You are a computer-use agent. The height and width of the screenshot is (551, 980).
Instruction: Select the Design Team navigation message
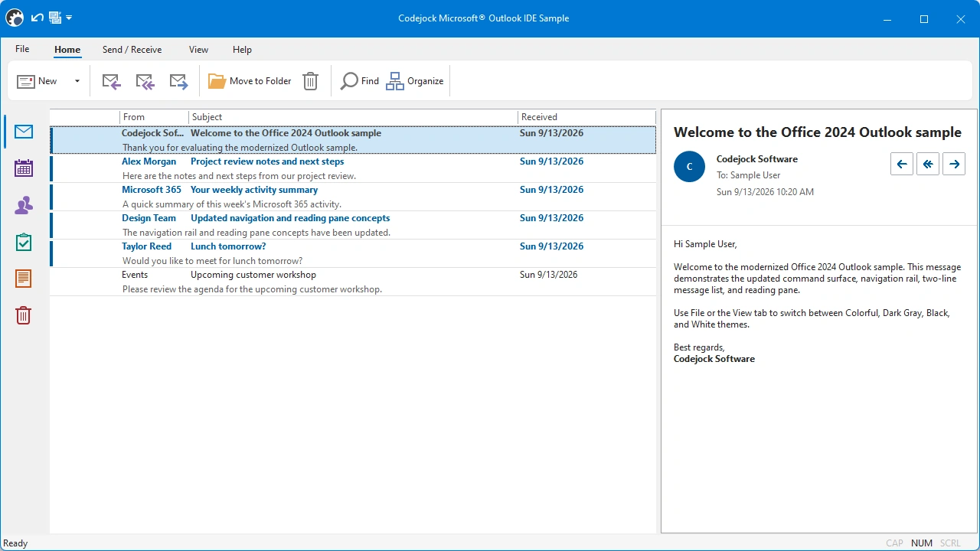353,225
